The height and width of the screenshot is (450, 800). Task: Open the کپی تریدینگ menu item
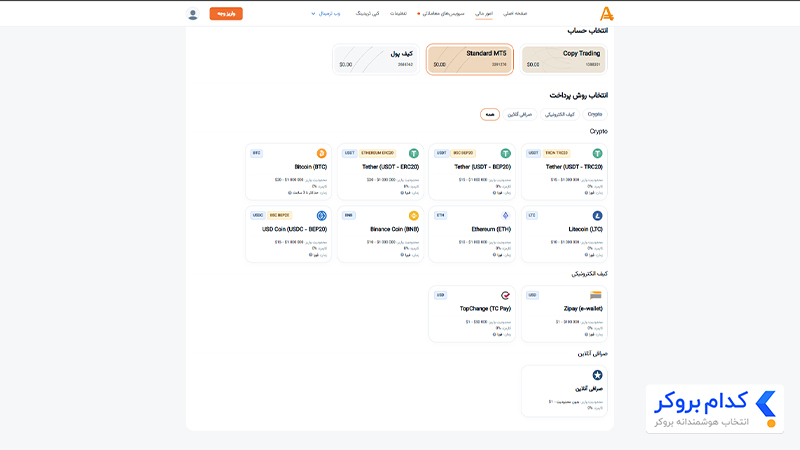pyautogui.click(x=367, y=14)
